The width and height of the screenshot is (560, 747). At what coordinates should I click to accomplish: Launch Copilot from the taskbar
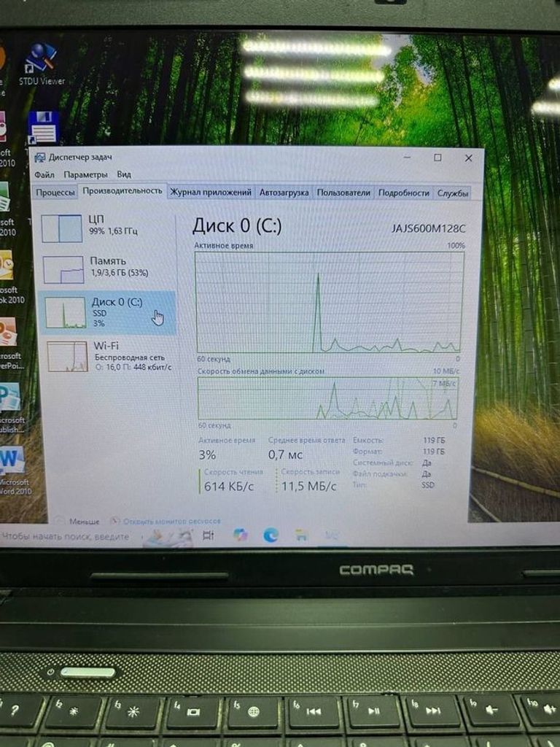pos(240,535)
